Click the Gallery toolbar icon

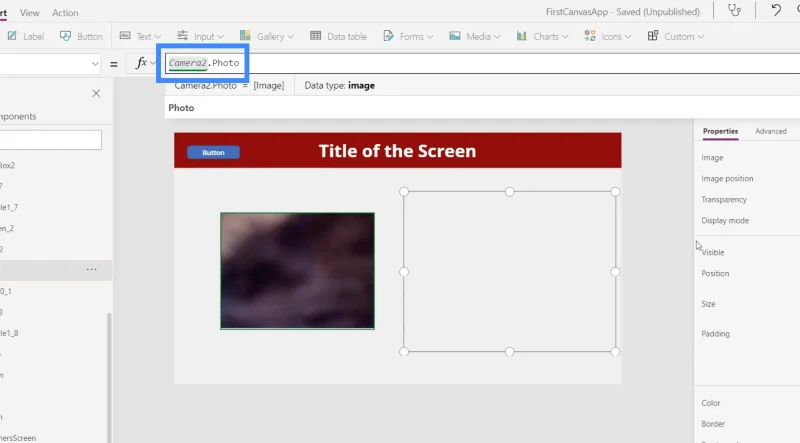(245, 35)
